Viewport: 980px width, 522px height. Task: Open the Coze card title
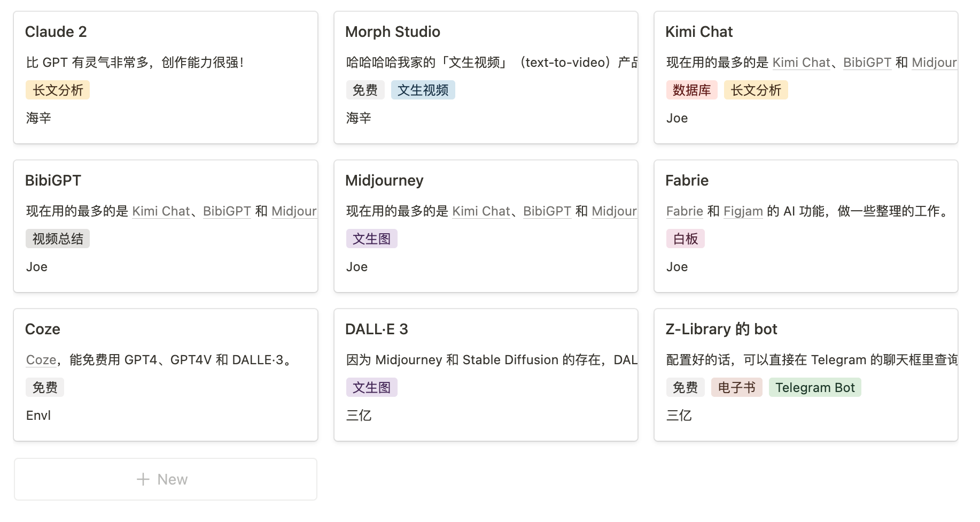[43, 329]
